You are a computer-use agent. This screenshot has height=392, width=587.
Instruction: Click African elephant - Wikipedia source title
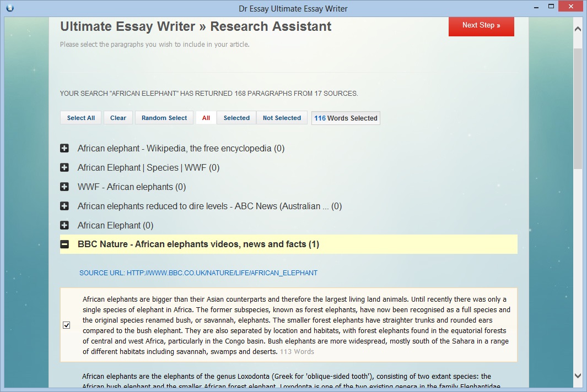click(181, 149)
